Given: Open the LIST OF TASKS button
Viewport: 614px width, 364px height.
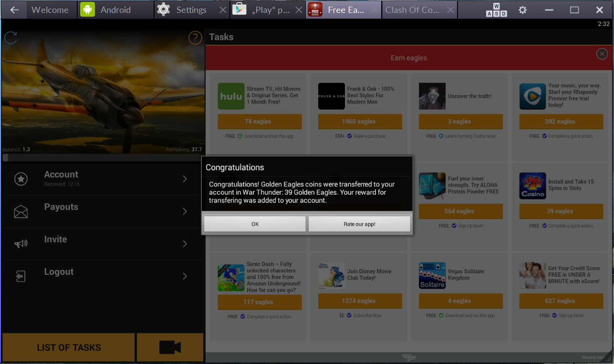Looking at the screenshot, I should 69,347.
